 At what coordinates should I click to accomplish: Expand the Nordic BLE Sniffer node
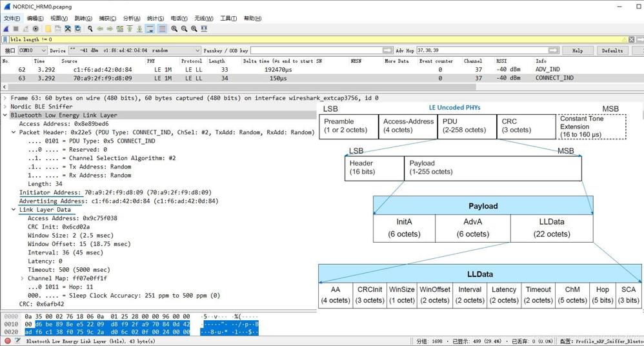pos(5,107)
